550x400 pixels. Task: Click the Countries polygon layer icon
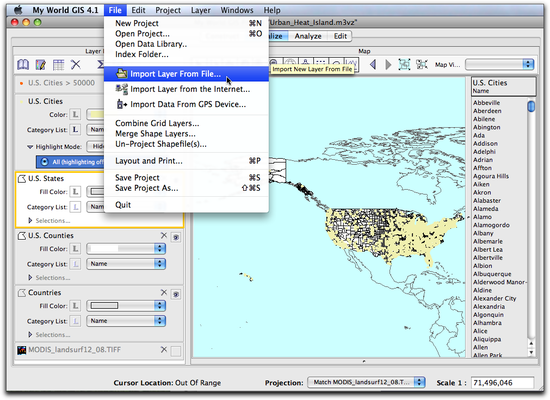[22, 293]
